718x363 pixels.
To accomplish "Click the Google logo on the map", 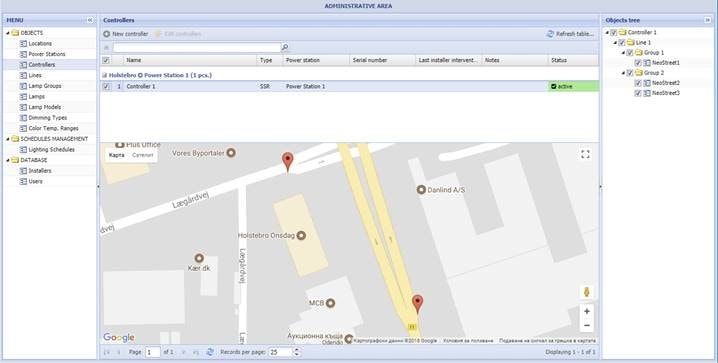I will coord(119,338).
